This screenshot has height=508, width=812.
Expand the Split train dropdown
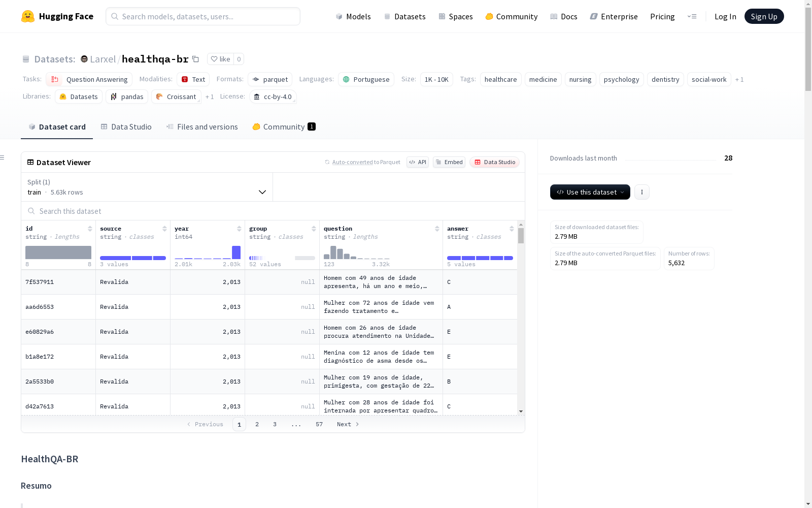147,187
